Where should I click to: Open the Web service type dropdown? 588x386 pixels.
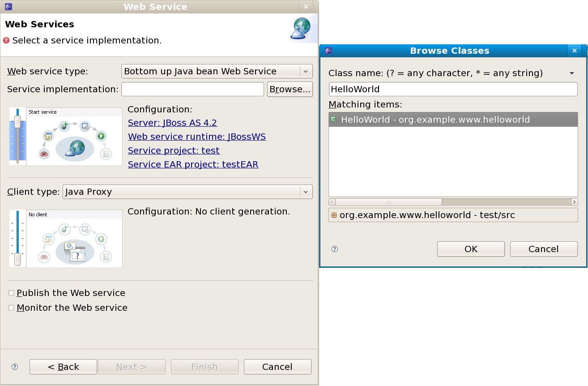point(306,71)
